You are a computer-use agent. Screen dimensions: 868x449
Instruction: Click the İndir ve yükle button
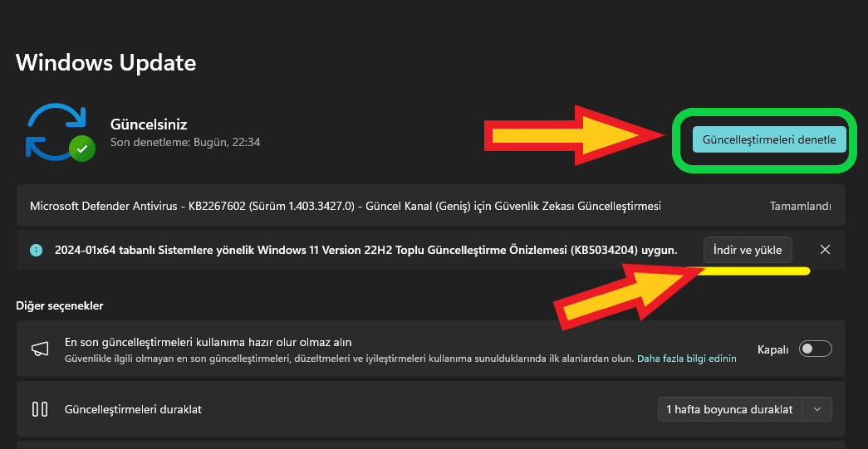coord(748,250)
